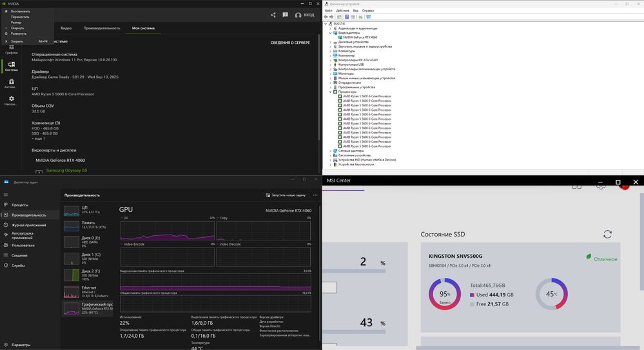Open Вид menu in Device Manager
The image size is (644, 350).
pyautogui.click(x=356, y=11)
